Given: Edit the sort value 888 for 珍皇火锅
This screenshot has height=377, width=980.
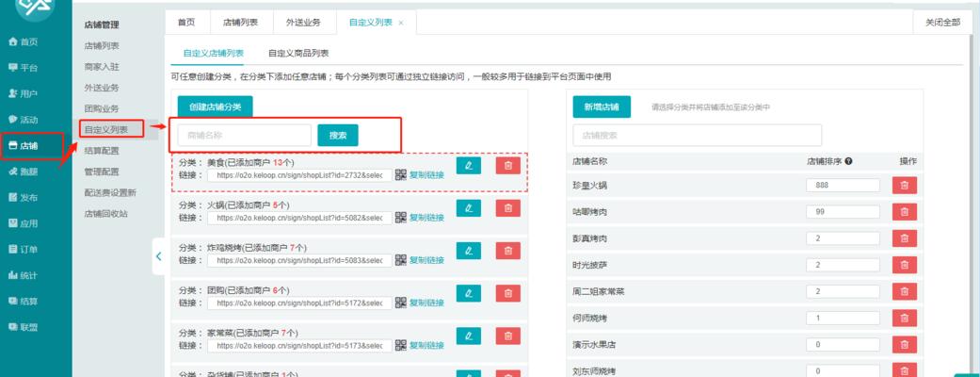Looking at the screenshot, I should 843,186.
